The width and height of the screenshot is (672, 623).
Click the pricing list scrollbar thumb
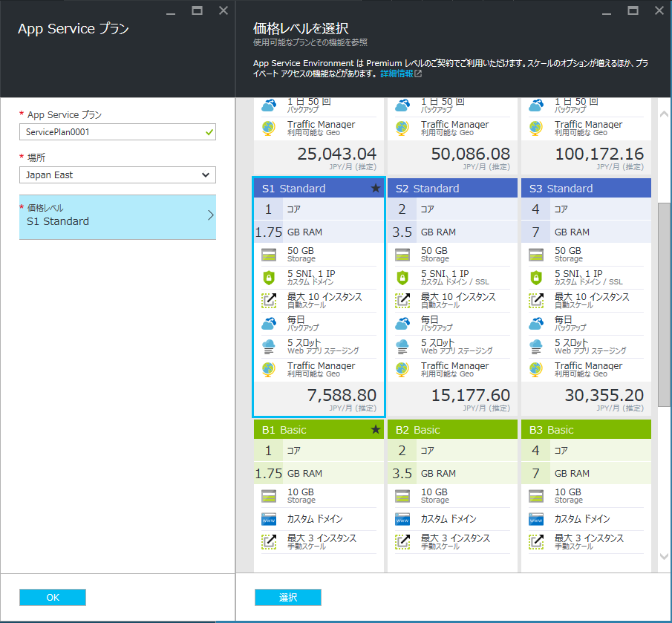click(x=664, y=304)
